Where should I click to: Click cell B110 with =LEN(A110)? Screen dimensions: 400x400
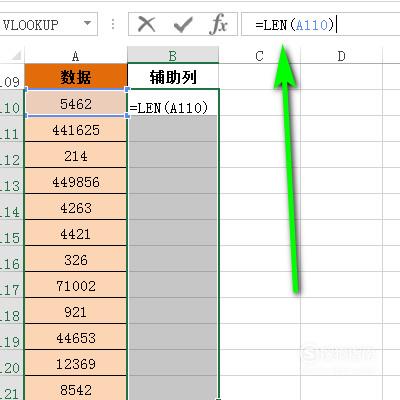(x=173, y=103)
